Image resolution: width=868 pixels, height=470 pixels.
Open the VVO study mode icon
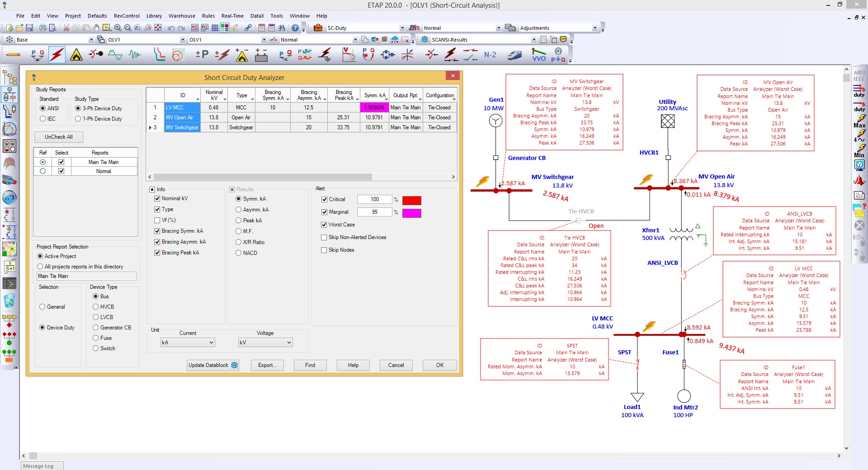[x=538, y=55]
